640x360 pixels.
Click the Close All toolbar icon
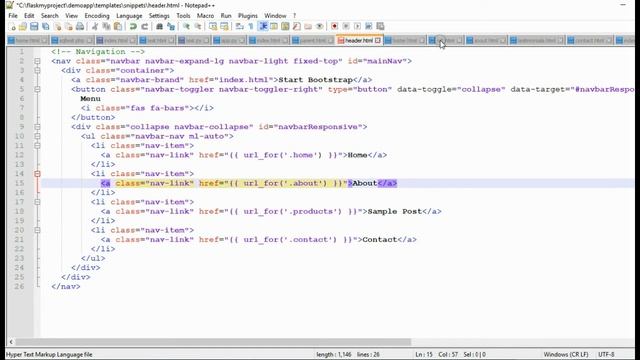(69, 27)
